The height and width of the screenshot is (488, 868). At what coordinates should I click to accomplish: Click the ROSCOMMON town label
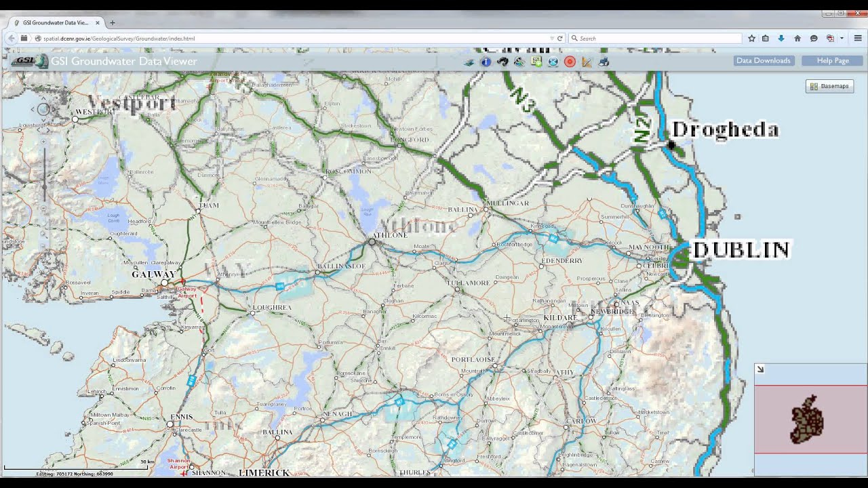349,171
